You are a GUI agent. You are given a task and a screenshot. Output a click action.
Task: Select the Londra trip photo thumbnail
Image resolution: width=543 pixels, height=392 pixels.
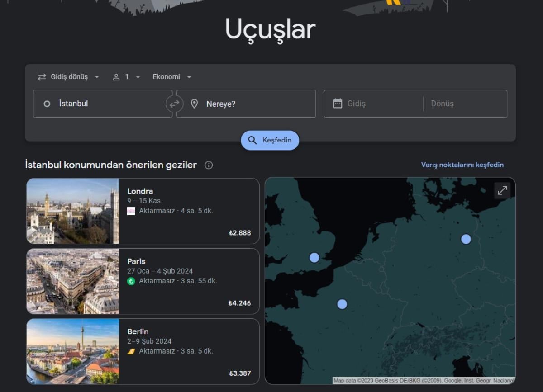coord(73,211)
